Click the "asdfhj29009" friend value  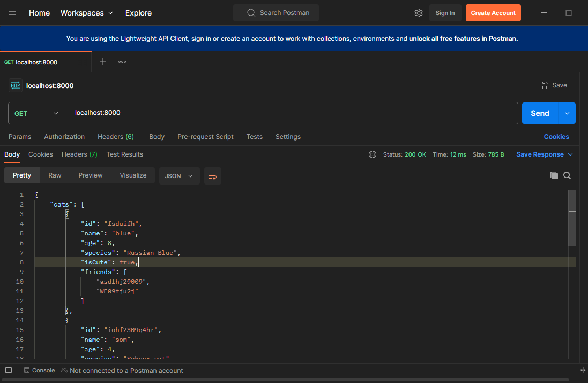coord(121,282)
